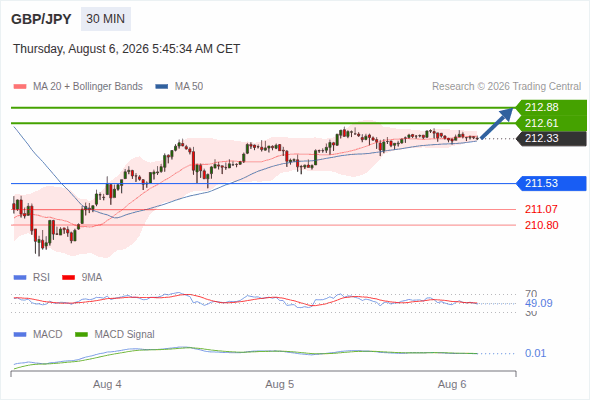Screen dimensions: 590x400
Task: Click the MACD blue legend marker
Action: pyautogui.click(x=20, y=335)
